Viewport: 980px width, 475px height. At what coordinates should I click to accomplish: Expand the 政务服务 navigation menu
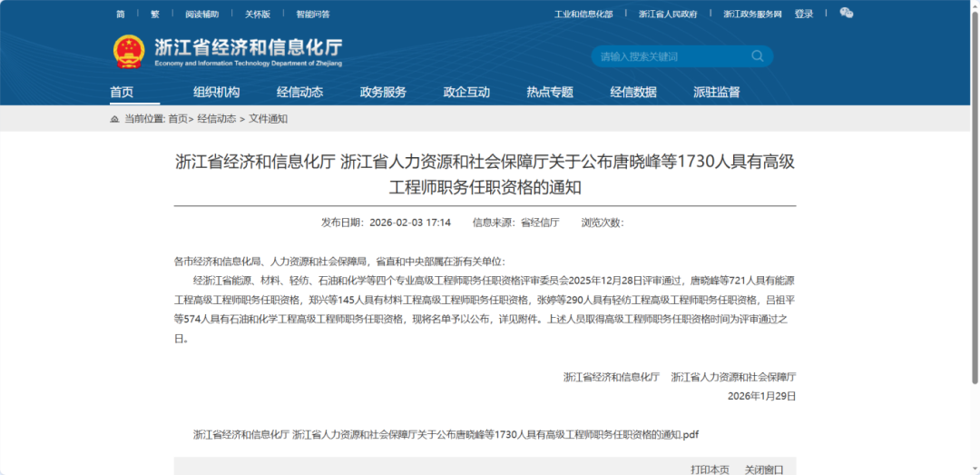(x=383, y=92)
